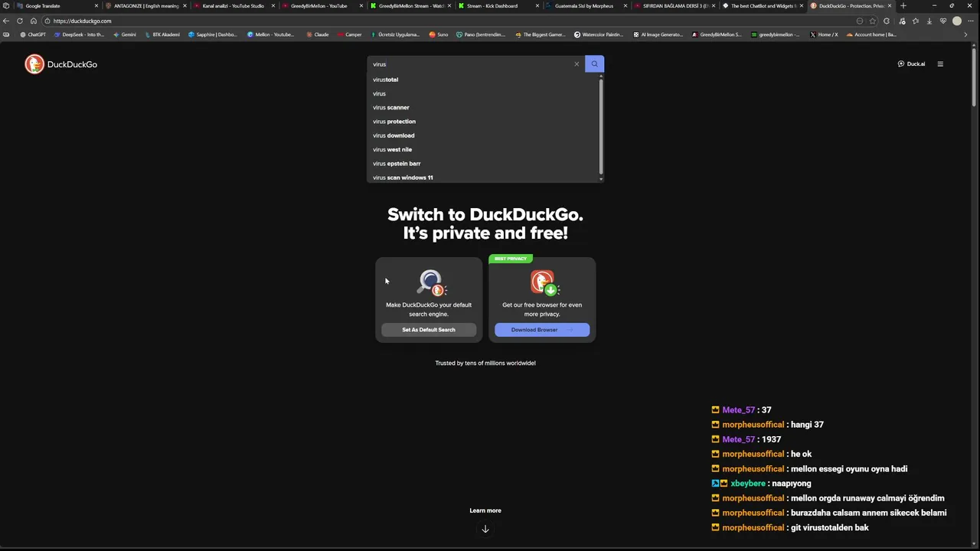Click the down arrow below Learn more
This screenshot has height=551, width=980.
pyautogui.click(x=485, y=529)
